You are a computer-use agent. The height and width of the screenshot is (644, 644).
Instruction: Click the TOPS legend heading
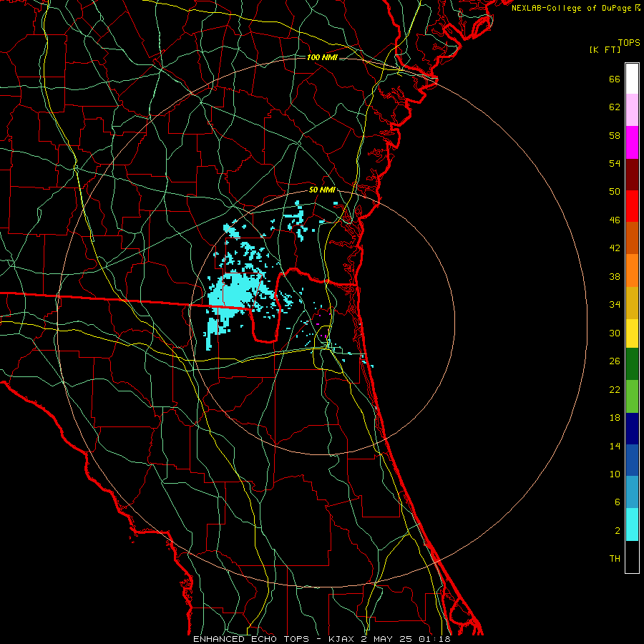(x=629, y=42)
